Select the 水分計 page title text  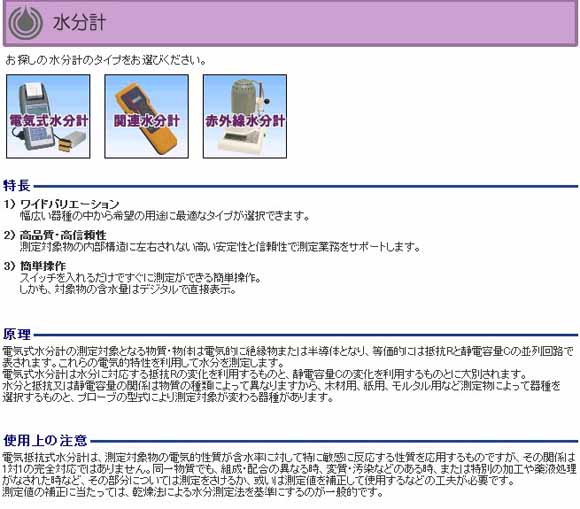(79, 23)
